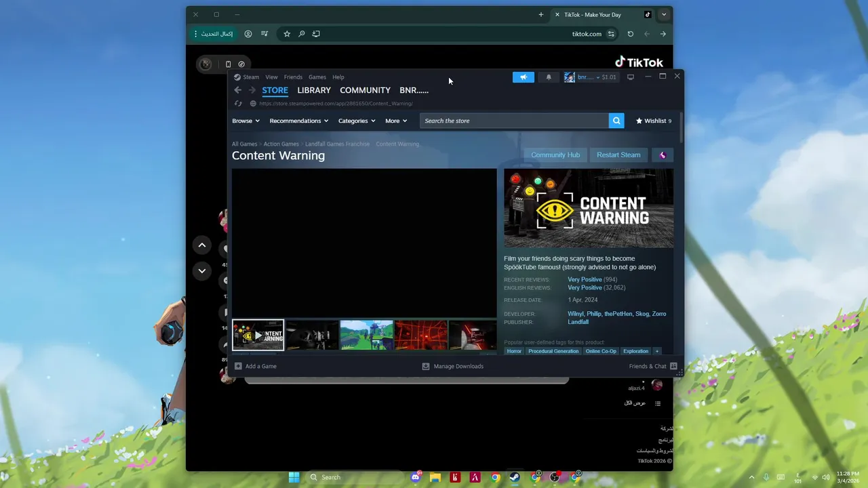This screenshot has height=488, width=868.
Task: Open the View menu in Steam
Action: [x=271, y=77]
